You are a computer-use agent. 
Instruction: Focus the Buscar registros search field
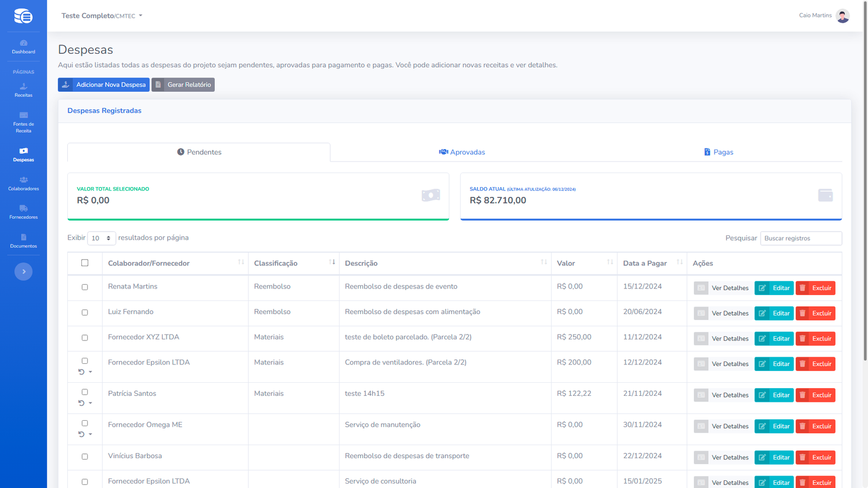tap(801, 239)
